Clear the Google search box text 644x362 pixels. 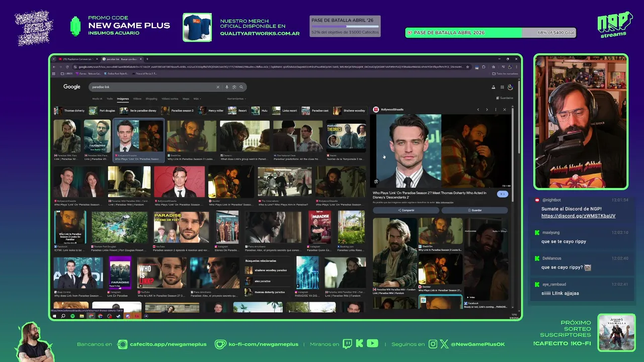click(218, 87)
